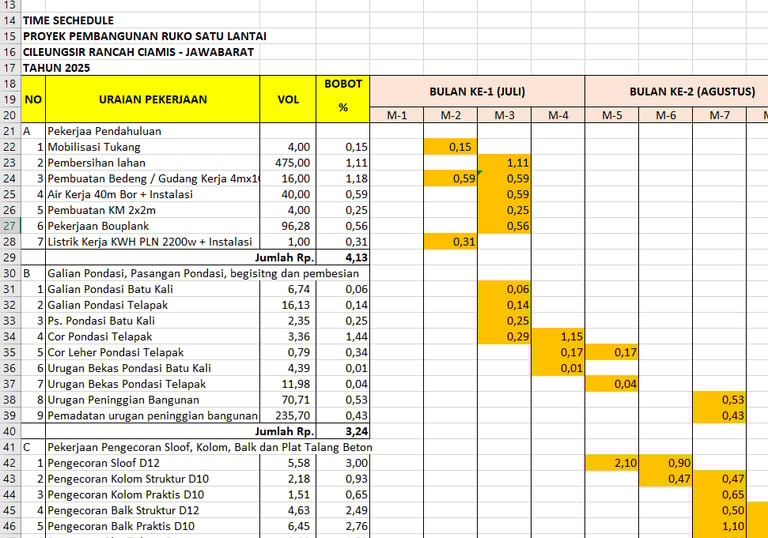Select the Pengecoran Kolom Praktis D10 cell
Screen dimensions: 768x538
pos(153,494)
